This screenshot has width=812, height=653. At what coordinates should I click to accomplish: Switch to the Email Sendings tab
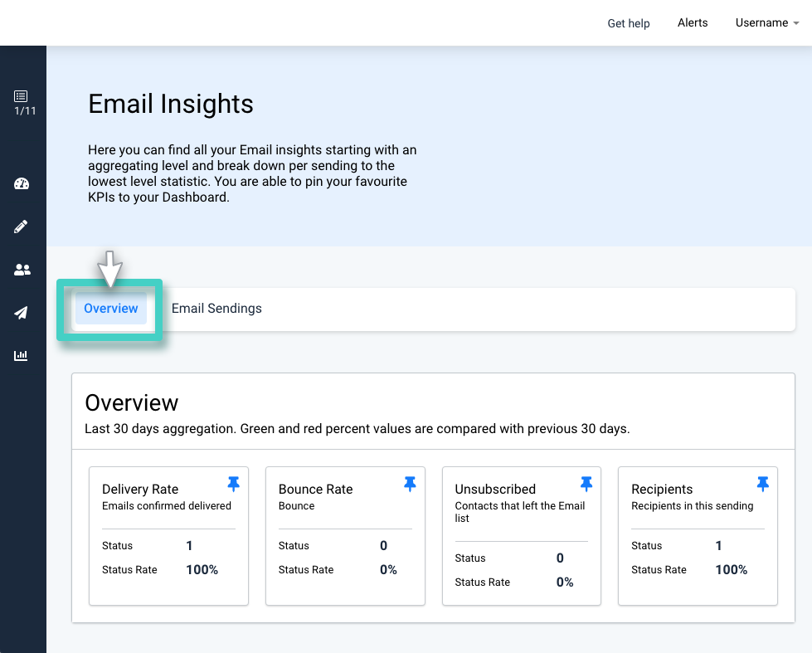[216, 309]
